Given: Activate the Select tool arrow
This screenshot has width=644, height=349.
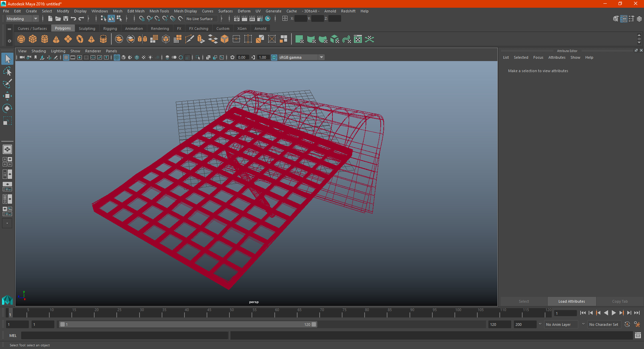Looking at the screenshot, I should [x=7, y=59].
